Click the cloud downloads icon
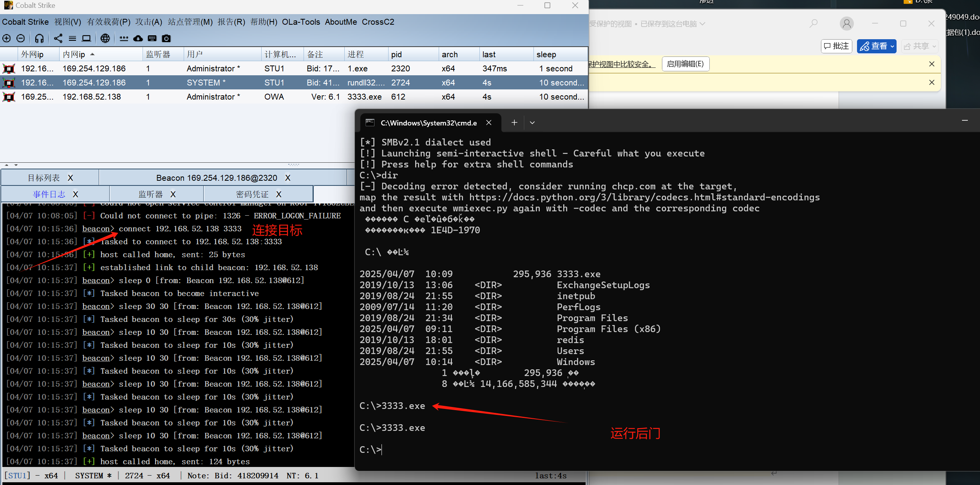This screenshot has width=980, height=485. point(138,38)
